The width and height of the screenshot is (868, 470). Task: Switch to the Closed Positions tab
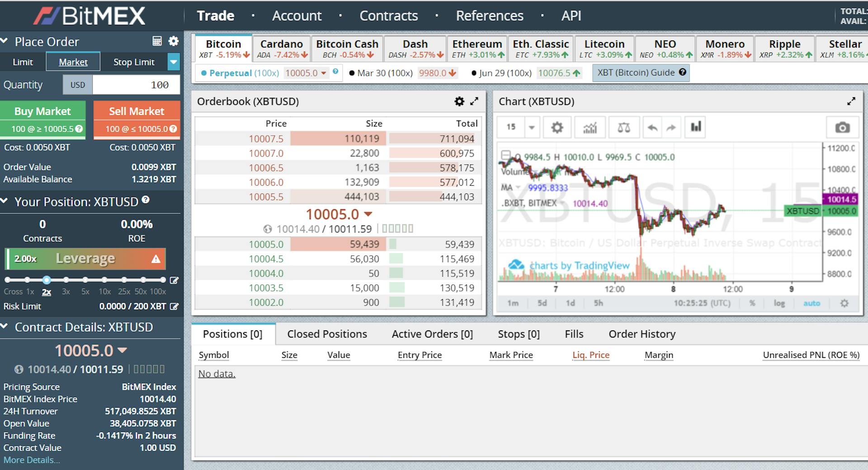pyautogui.click(x=326, y=334)
